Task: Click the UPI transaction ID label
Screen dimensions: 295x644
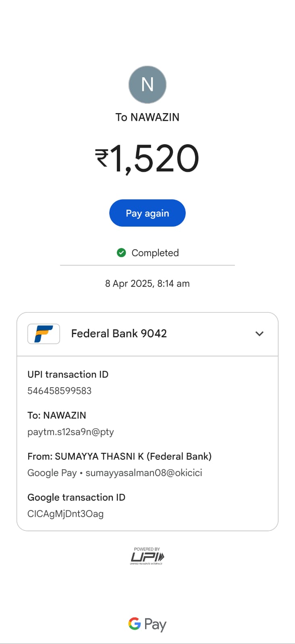Action: point(68,374)
